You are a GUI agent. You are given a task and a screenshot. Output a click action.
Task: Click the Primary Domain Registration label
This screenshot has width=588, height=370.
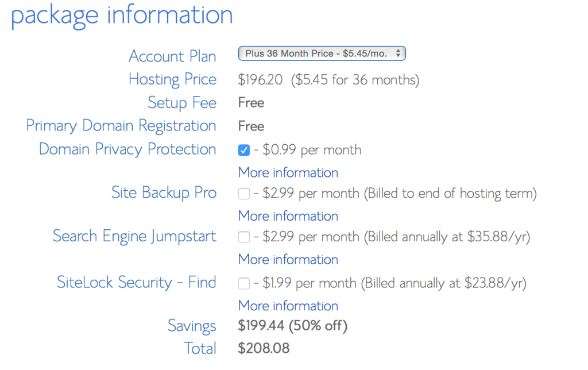(121, 126)
